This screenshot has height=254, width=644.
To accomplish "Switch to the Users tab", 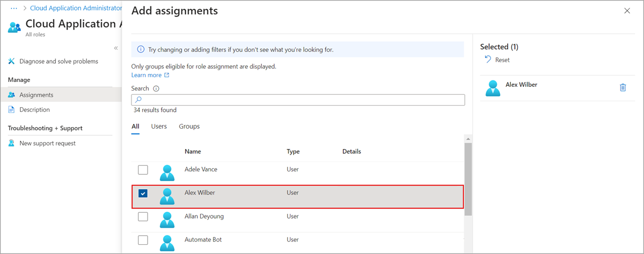I will [159, 126].
